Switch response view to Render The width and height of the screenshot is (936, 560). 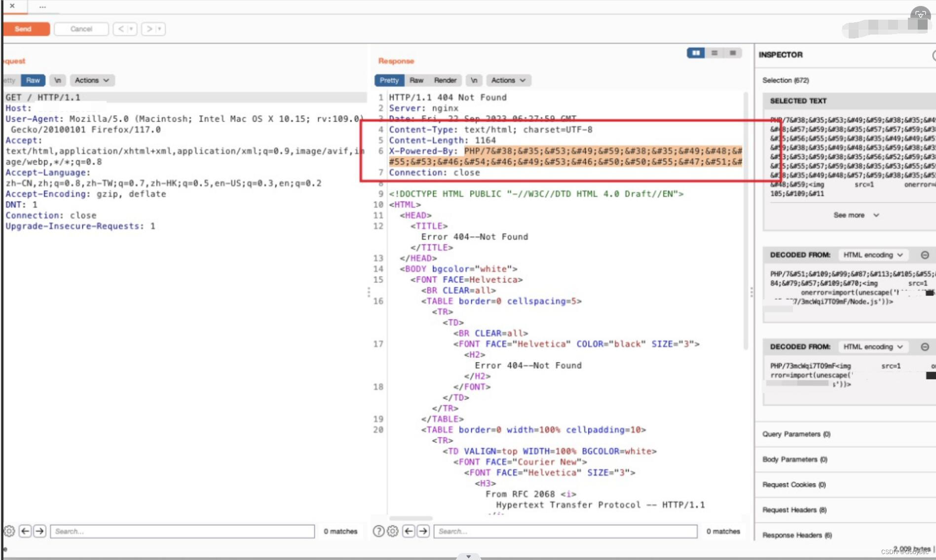pyautogui.click(x=445, y=80)
